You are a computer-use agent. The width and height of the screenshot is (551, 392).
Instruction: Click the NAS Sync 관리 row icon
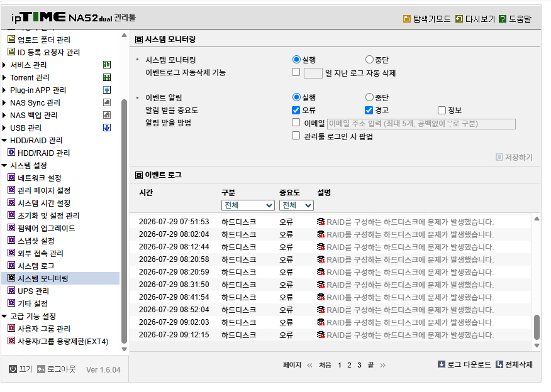coord(107,102)
